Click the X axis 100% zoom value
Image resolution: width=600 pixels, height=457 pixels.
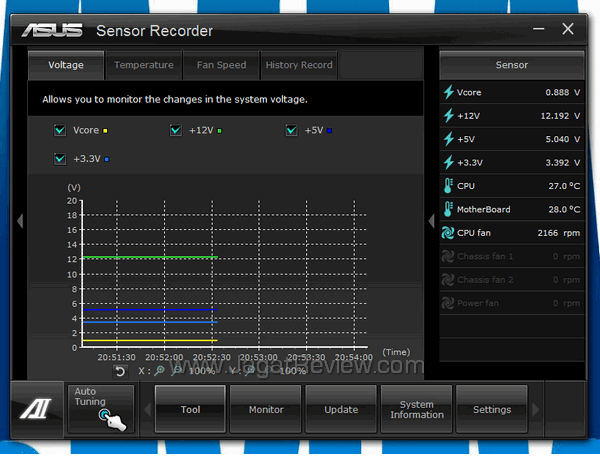(202, 371)
